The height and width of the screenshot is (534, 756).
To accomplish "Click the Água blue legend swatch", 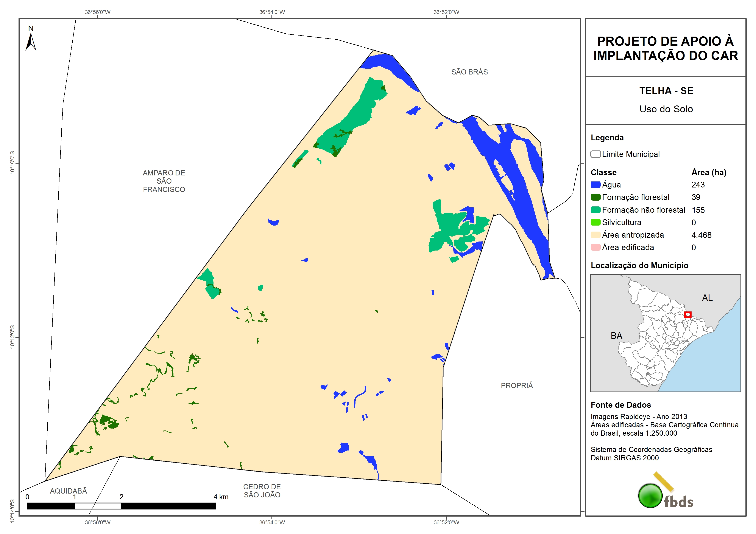I will click(595, 185).
